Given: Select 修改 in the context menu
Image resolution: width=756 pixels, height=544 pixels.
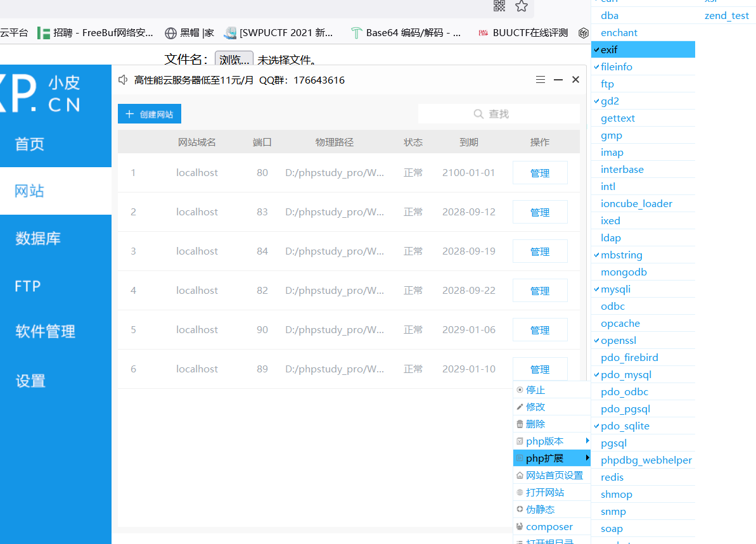Looking at the screenshot, I should pyautogui.click(x=552, y=407).
